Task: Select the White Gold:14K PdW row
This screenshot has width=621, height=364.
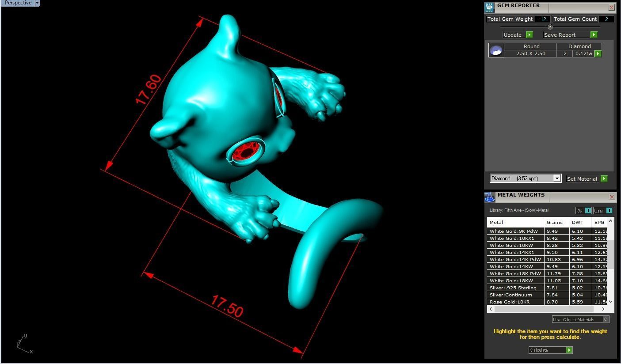Action: tap(547, 259)
